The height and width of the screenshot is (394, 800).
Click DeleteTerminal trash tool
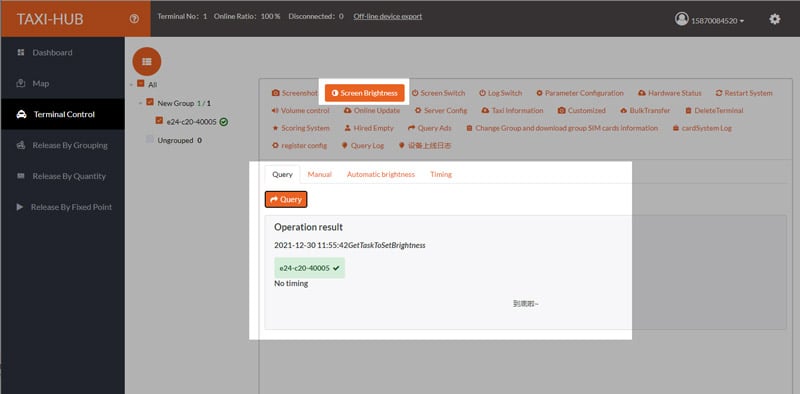(714, 110)
